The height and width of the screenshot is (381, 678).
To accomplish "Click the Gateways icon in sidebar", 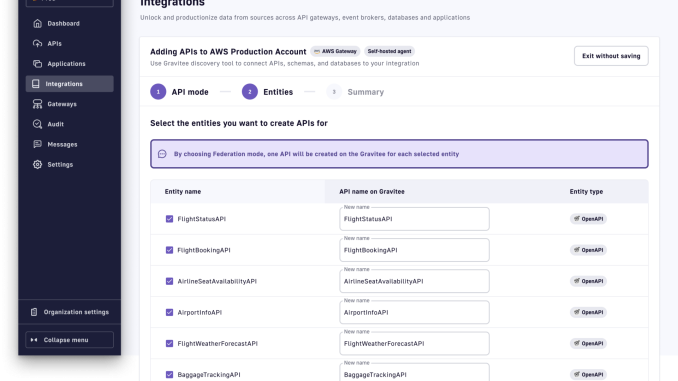I will 38,104.
